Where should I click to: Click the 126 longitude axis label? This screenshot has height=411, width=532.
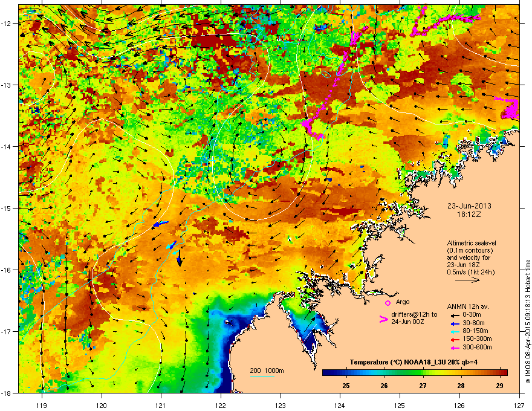pos(459,405)
